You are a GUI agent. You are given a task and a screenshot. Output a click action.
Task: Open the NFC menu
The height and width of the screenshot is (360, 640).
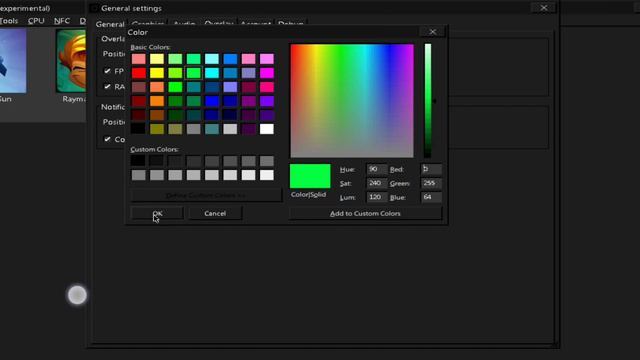pos(62,21)
